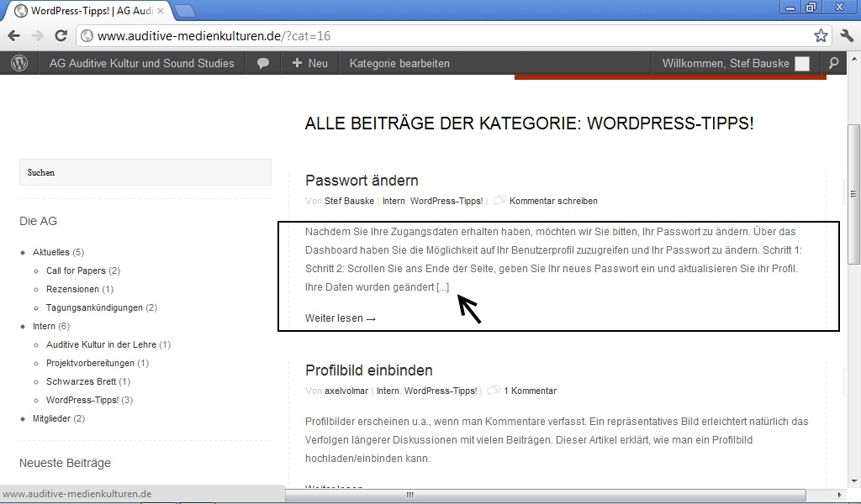
Task: Go back using the browser back arrow
Action: click(x=13, y=36)
